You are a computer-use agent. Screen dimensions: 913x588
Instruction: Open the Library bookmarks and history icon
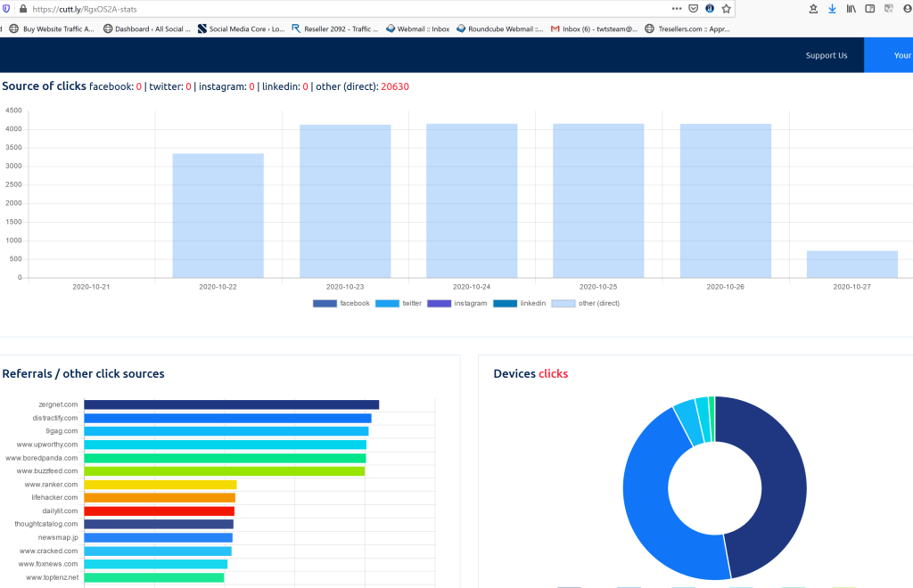pyautogui.click(x=851, y=8)
